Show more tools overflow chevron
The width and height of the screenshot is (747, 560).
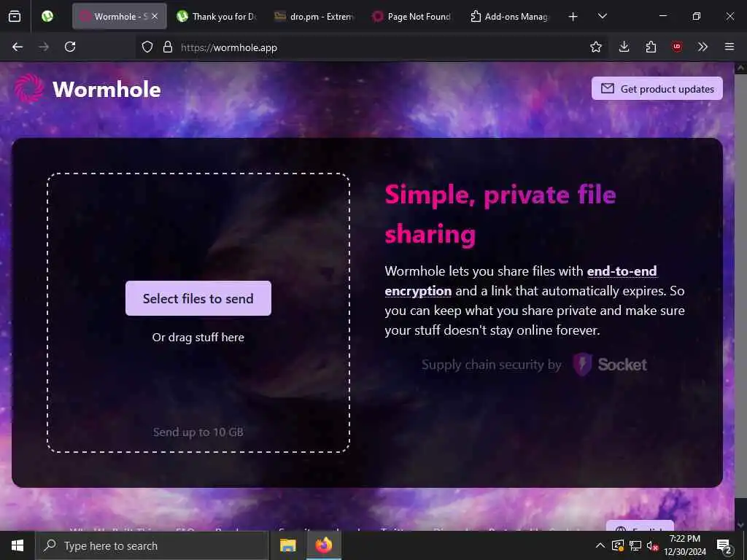[703, 47]
